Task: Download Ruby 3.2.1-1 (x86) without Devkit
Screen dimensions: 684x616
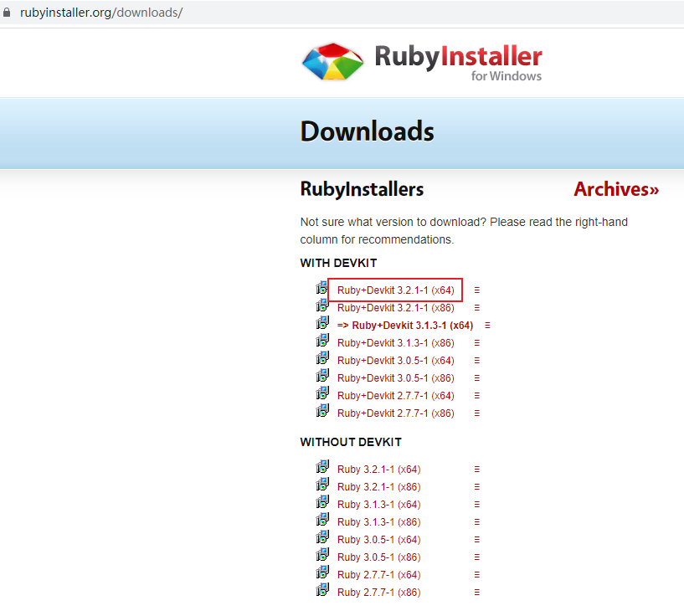Action: pos(378,486)
